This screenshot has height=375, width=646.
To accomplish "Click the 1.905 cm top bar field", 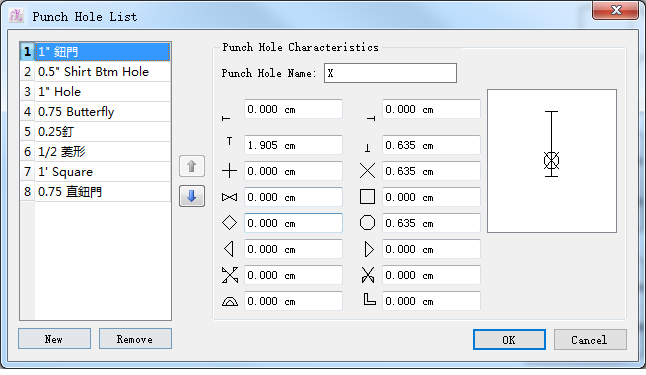I will pyautogui.click(x=293, y=145).
